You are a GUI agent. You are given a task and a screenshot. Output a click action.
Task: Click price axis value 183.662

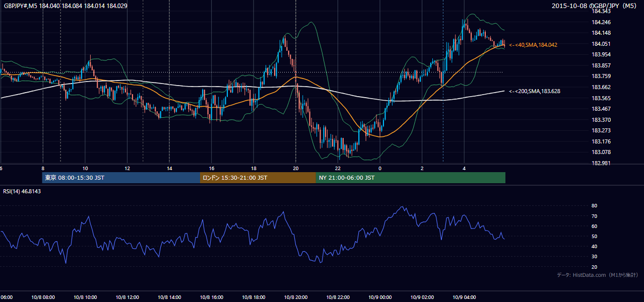coord(601,87)
